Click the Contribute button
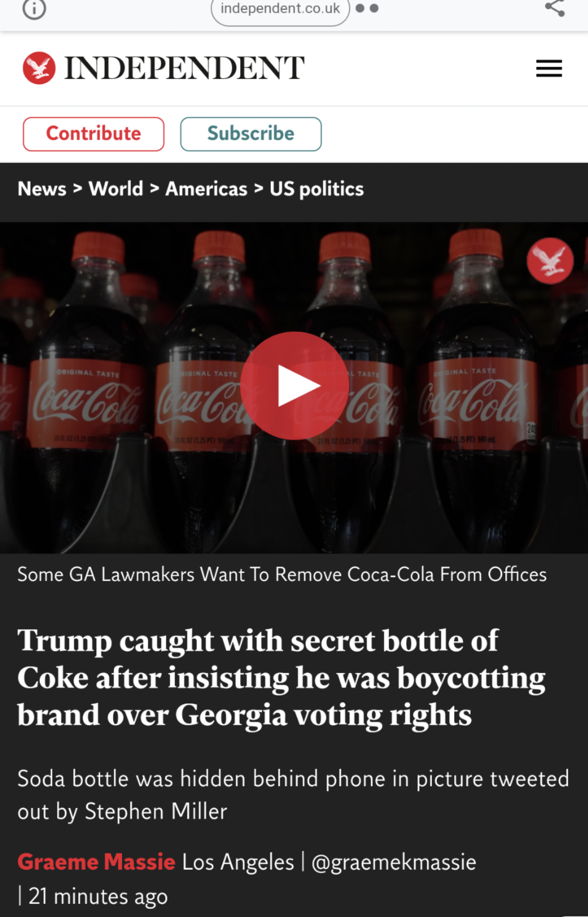The width and height of the screenshot is (588, 917). coord(94,134)
